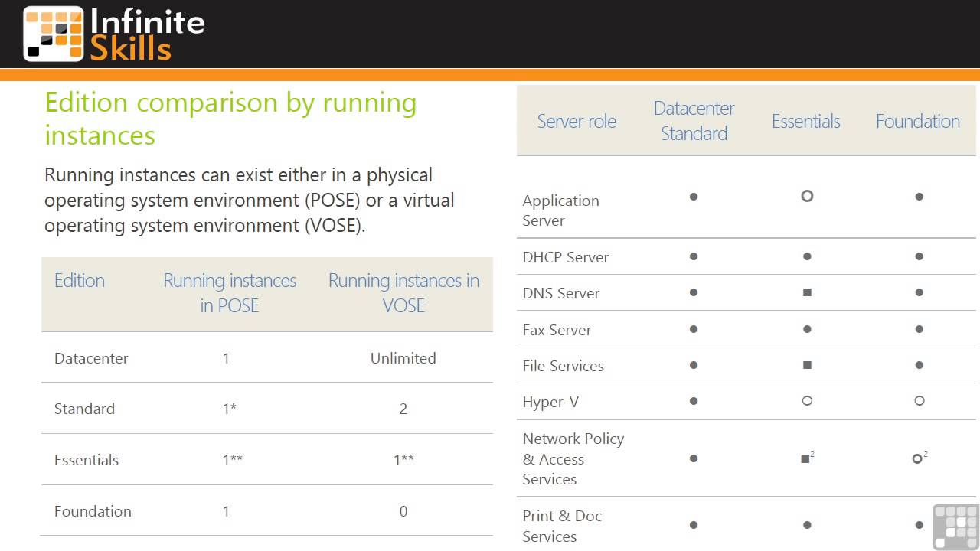
Task: Click the DHCP Server Datacenter dot
Action: [694, 256]
